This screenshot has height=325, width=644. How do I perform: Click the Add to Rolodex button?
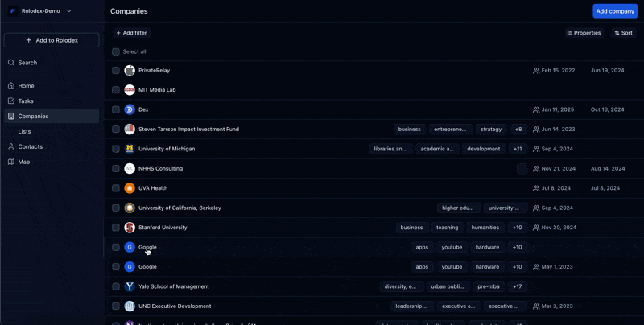pyautogui.click(x=52, y=40)
